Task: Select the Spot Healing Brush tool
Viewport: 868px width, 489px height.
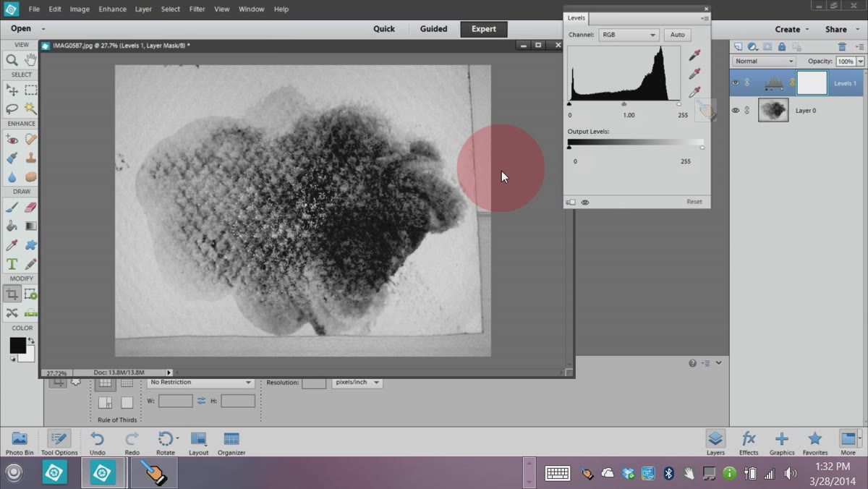Action: pyautogui.click(x=30, y=139)
